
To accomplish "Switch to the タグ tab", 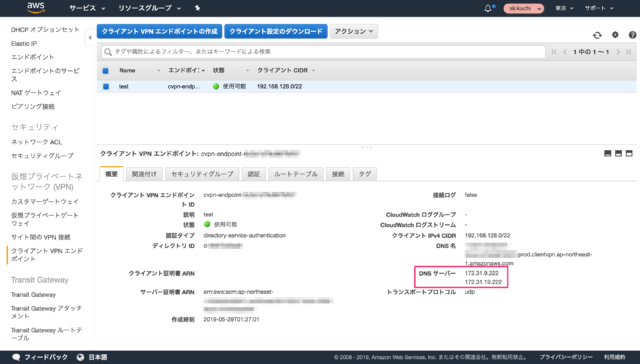I will click(364, 174).
